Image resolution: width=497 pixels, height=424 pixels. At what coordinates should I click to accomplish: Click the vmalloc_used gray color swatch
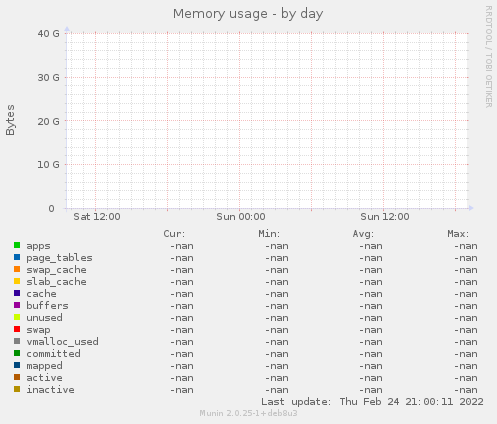pyautogui.click(x=17, y=341)
